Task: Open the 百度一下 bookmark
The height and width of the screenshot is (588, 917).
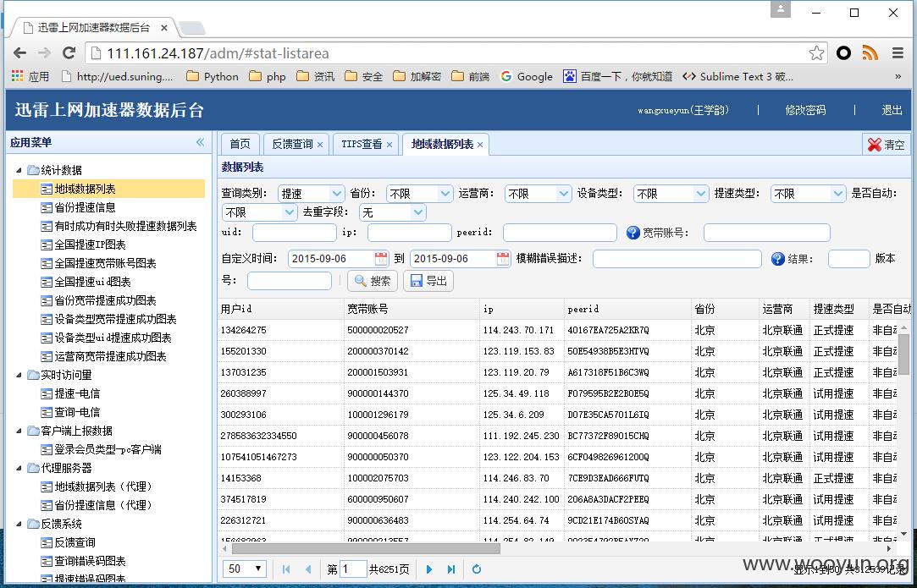Action: coord(617,77)
